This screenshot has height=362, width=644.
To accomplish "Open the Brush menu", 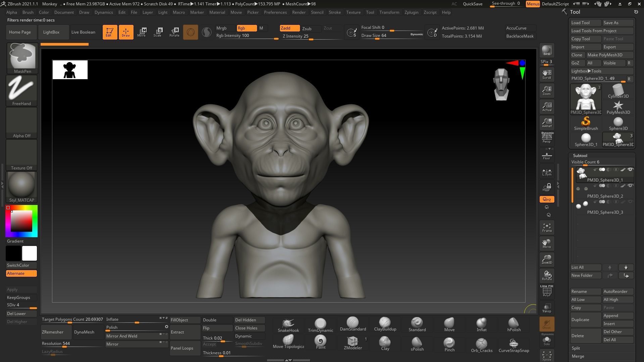I will 28,12.
